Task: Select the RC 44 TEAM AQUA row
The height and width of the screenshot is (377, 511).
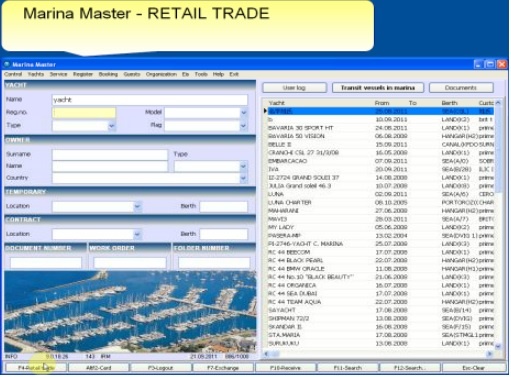Action: point(380,302)
